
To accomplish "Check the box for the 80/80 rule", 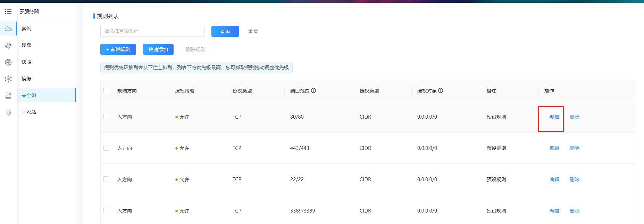I will (106, 117).
